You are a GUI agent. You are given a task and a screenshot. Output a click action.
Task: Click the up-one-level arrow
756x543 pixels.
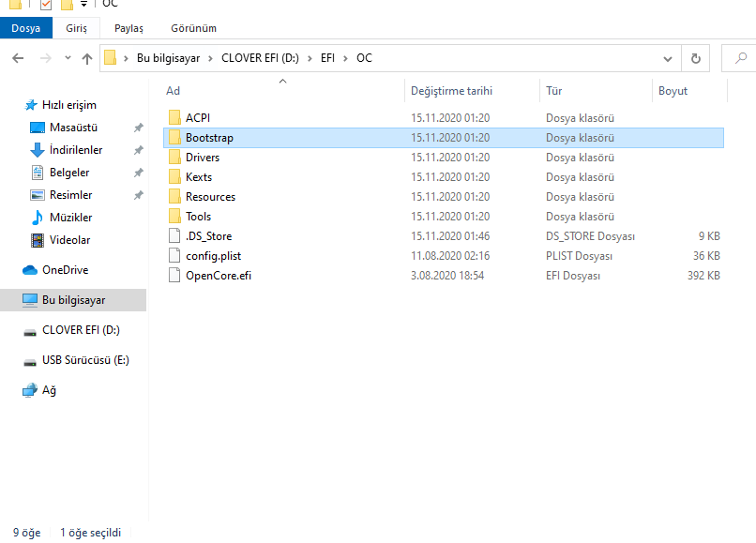point(87,58)
